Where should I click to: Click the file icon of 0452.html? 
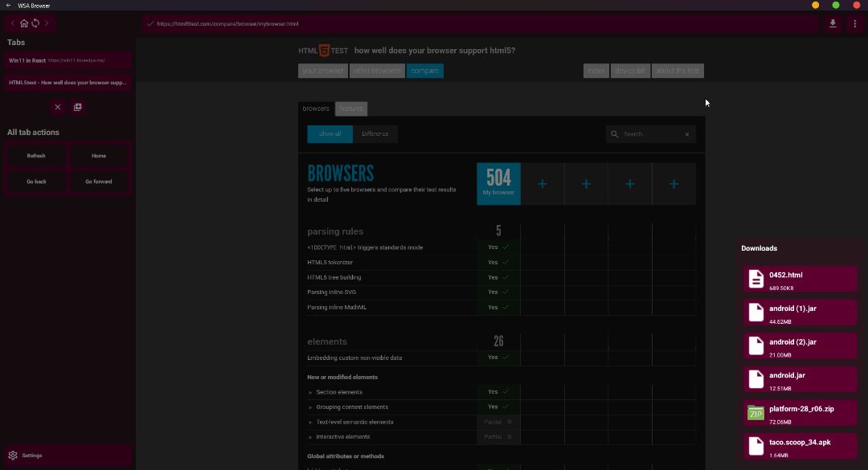(755, 279)
